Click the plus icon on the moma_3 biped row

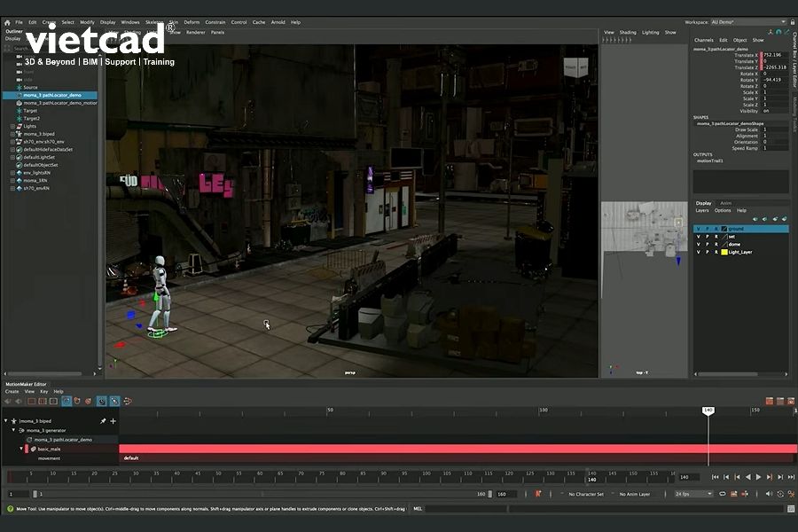click(x=113, y=421)
